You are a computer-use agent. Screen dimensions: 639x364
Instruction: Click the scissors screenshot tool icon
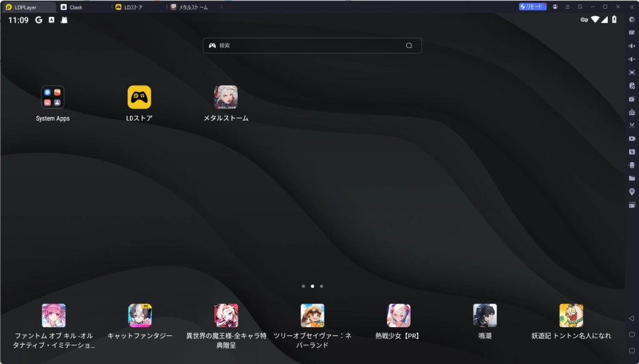(x=632, y=125)
